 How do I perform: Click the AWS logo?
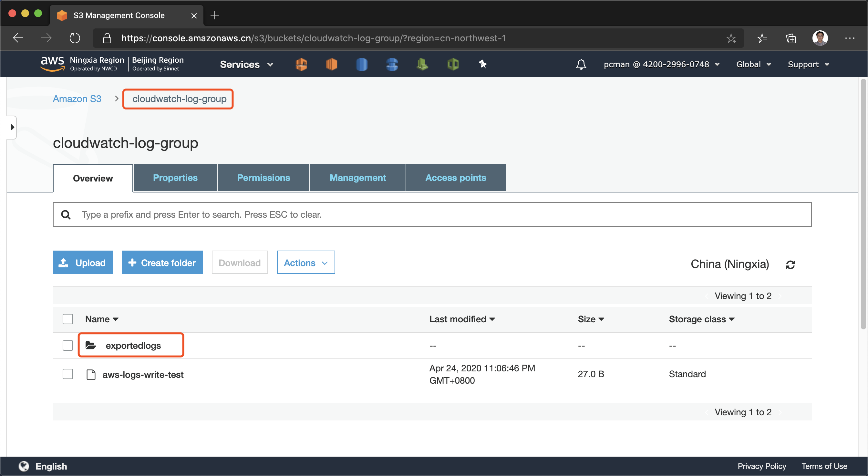point(52,64)
